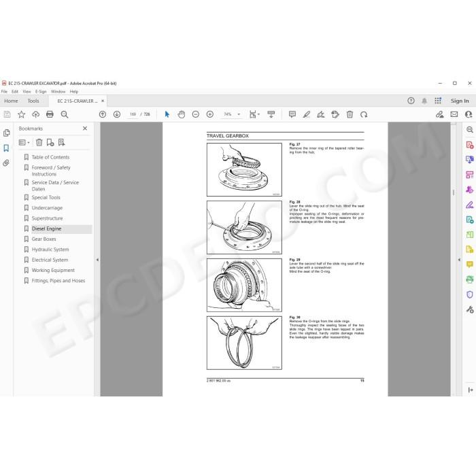
Task: Open the File menu
Action: 4,91
